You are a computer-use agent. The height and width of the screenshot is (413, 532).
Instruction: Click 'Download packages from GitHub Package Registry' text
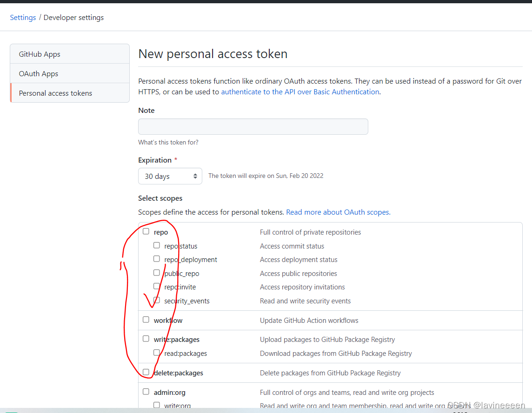[x=336, y=354]
